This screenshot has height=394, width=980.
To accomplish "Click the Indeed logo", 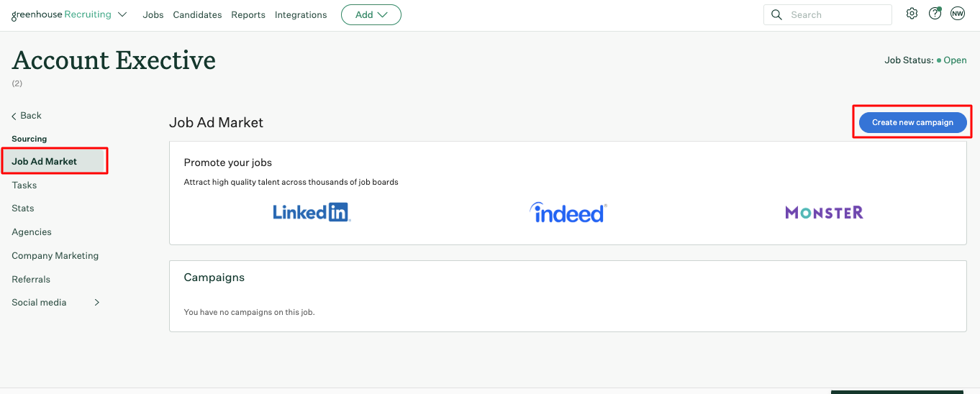I will tap(568, 212).
